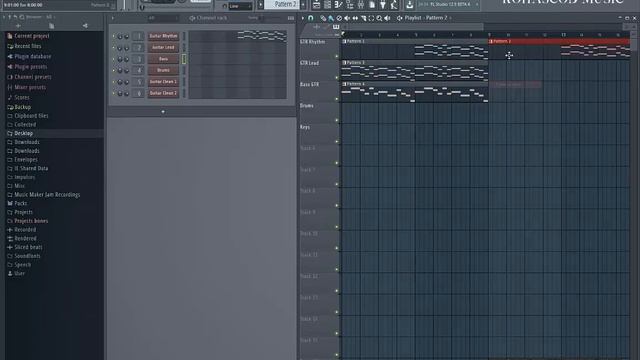This screenshot has height=360, width=640.
Task: Mute the GTR Rhythm playlist track
Action: 337,56
